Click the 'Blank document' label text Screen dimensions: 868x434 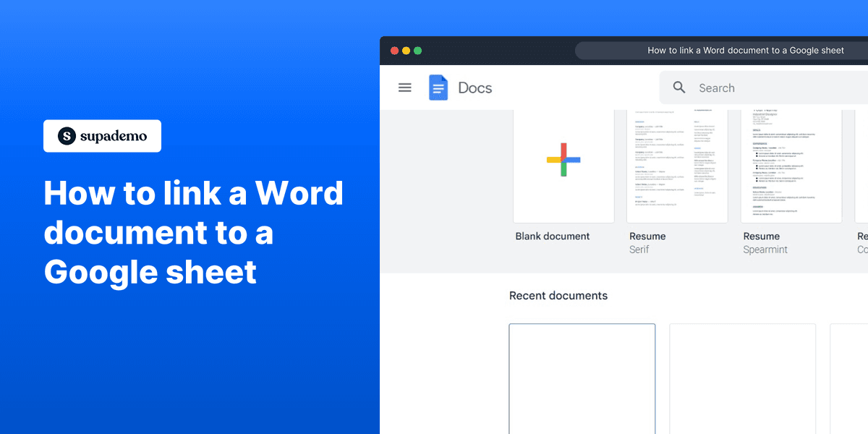(x=553, y=236)
